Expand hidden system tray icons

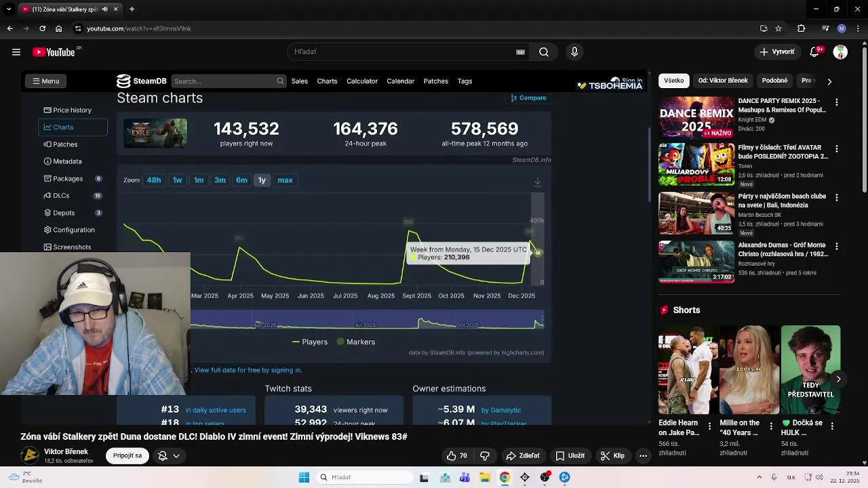[759, 477]
